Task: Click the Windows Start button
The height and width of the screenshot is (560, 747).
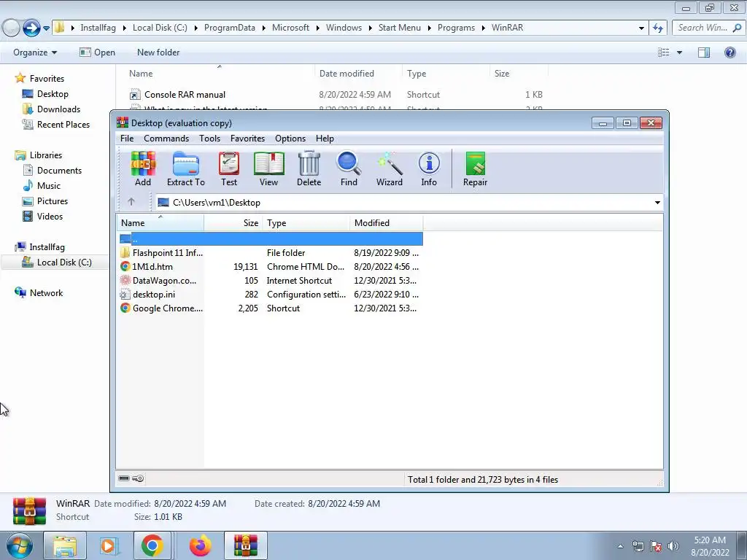Action: click(19, 545)
